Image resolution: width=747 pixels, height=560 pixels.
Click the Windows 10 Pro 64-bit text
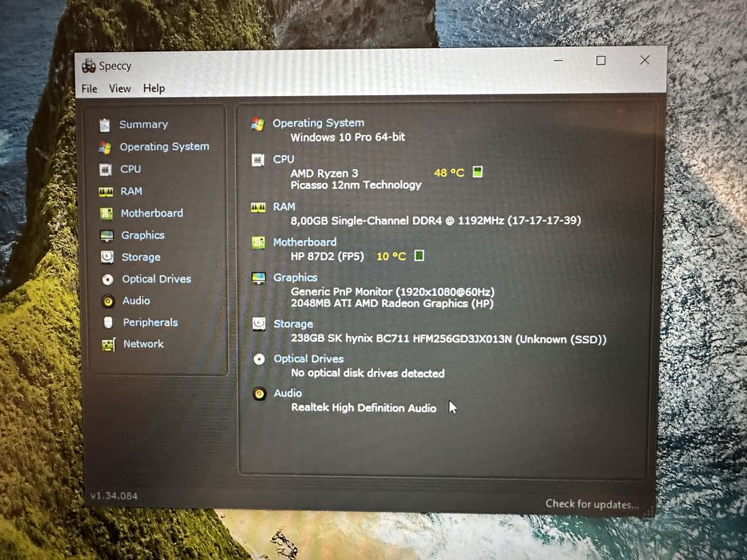pyautogui.click(x=347, y=137)
